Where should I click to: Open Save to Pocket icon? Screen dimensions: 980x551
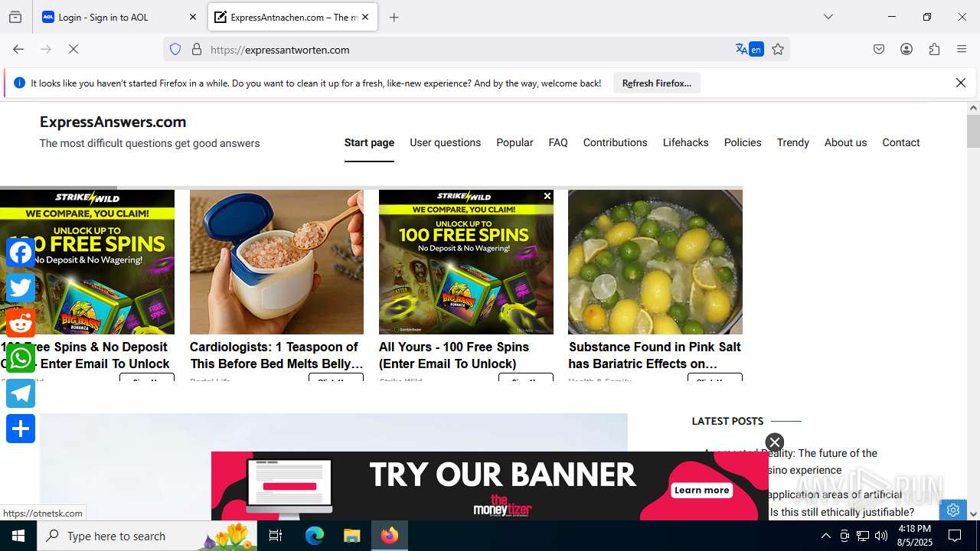(879, 50)
